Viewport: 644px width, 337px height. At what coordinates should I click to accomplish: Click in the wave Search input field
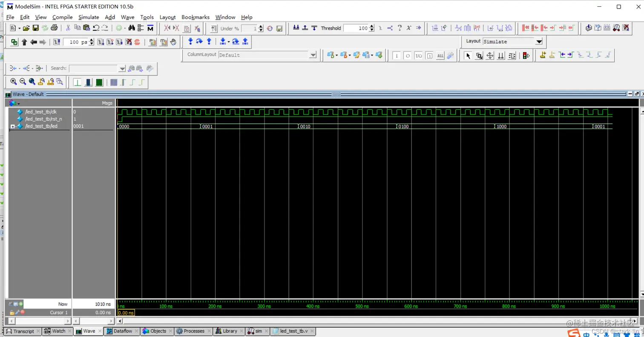pos(94,69)
